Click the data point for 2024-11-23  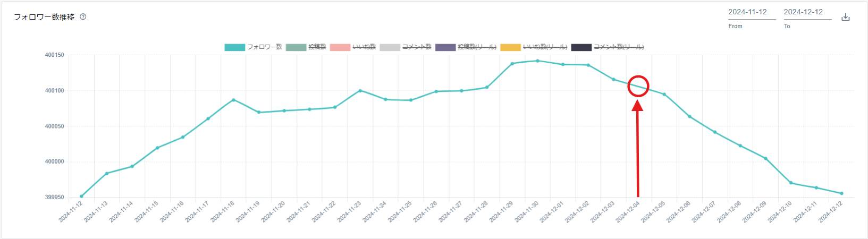[x=360, y=91]
